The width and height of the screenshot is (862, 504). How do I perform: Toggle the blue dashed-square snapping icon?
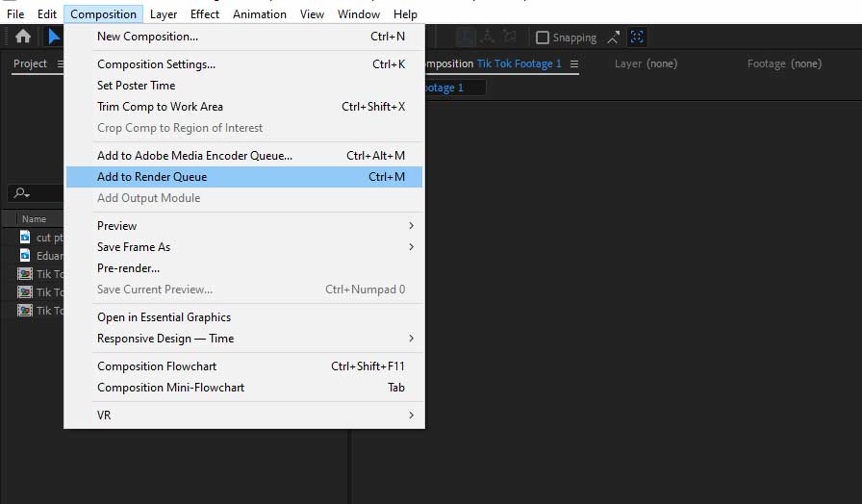coord(637,38)
